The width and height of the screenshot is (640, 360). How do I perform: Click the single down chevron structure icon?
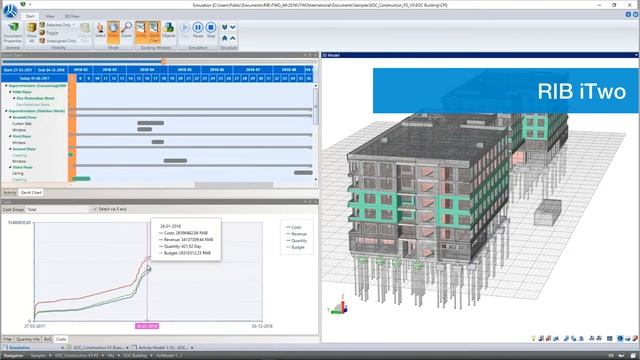(x=233, y=27)
